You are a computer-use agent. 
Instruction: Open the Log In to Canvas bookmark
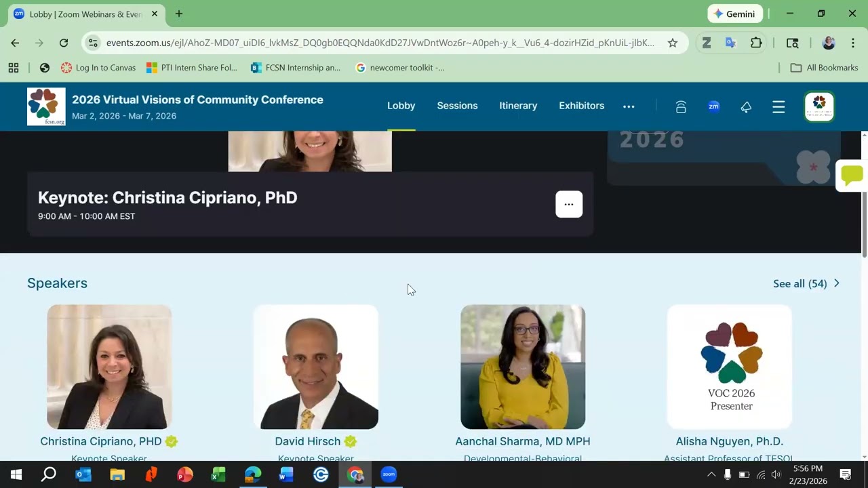98,68
